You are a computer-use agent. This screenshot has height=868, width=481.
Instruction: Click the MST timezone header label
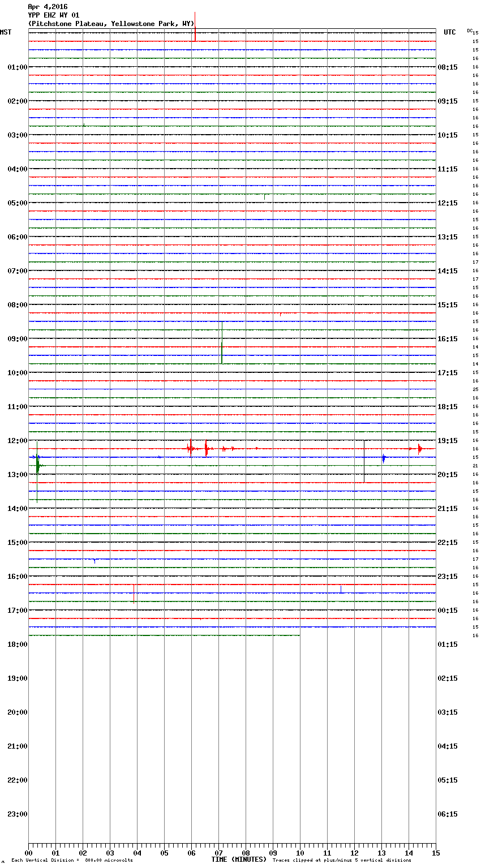click(x=6, y=32)
